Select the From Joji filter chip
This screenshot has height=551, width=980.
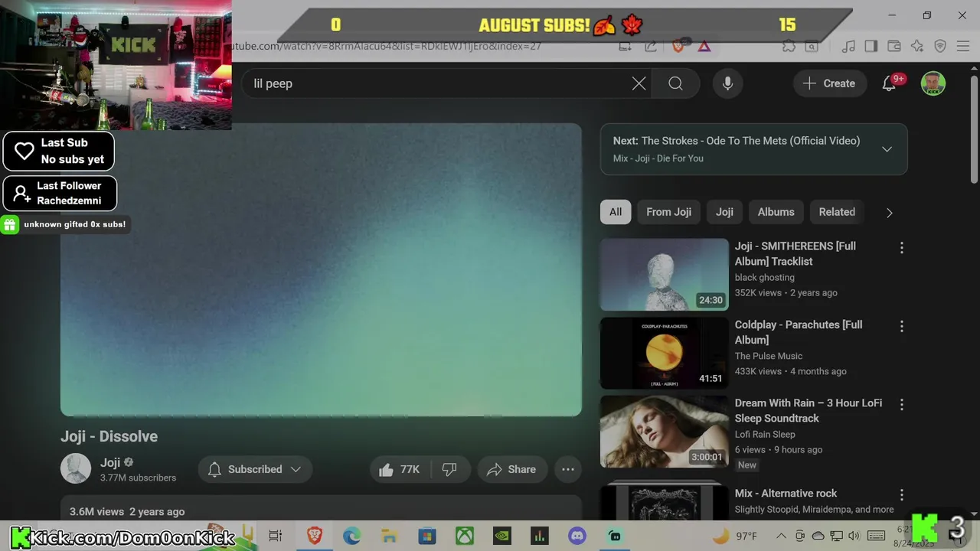pyautogui.click(x=668, y=212)
